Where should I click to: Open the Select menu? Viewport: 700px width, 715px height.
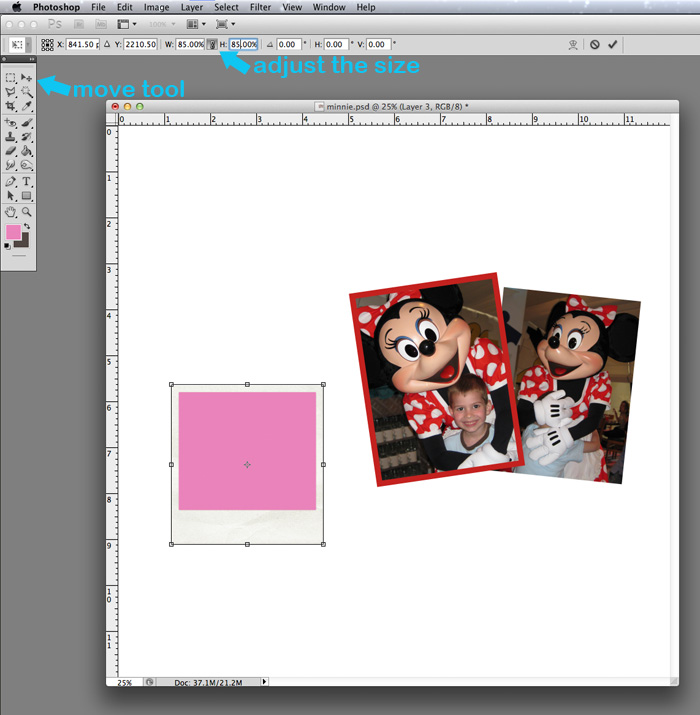[x=226, y=7]
